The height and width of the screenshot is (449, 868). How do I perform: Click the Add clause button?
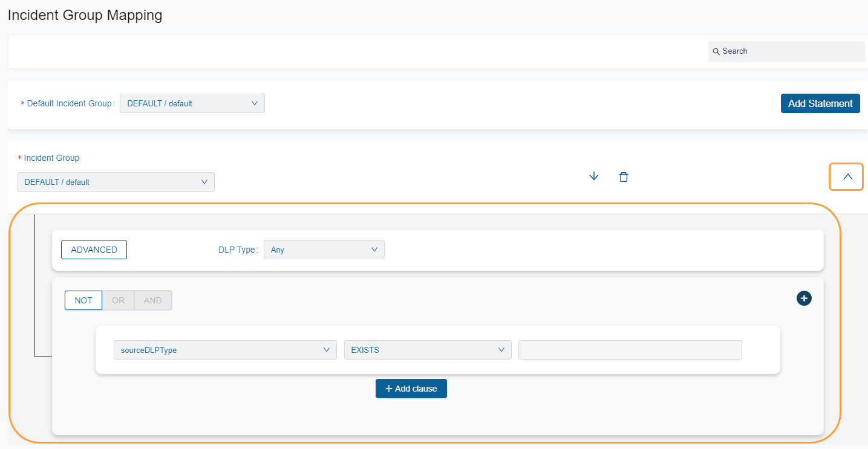coord(411,388)
